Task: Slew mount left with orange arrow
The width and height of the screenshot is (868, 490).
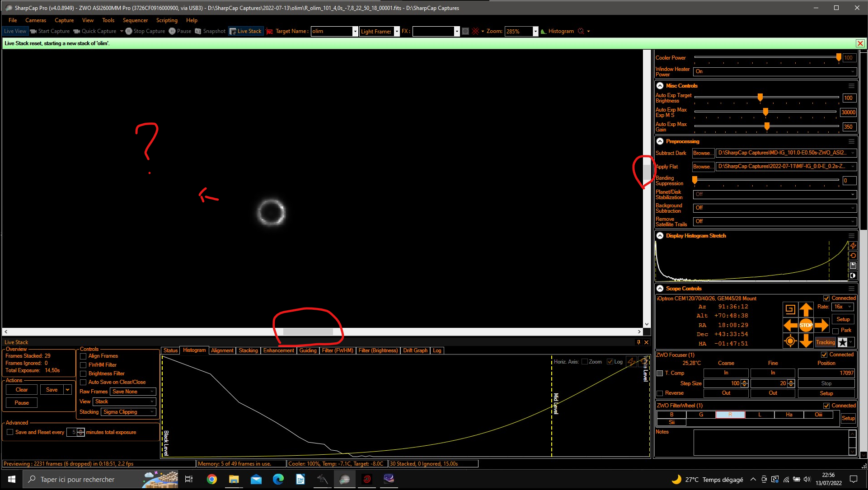Action: coord(790,325)
